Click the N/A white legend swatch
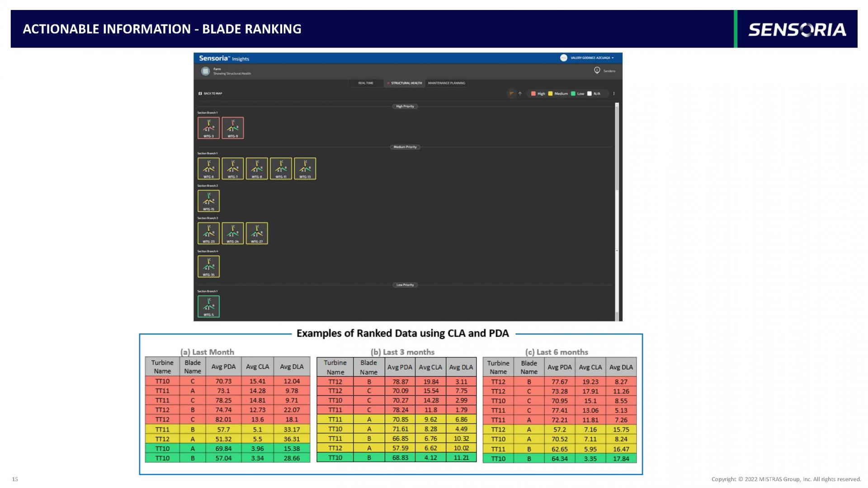 590,94
